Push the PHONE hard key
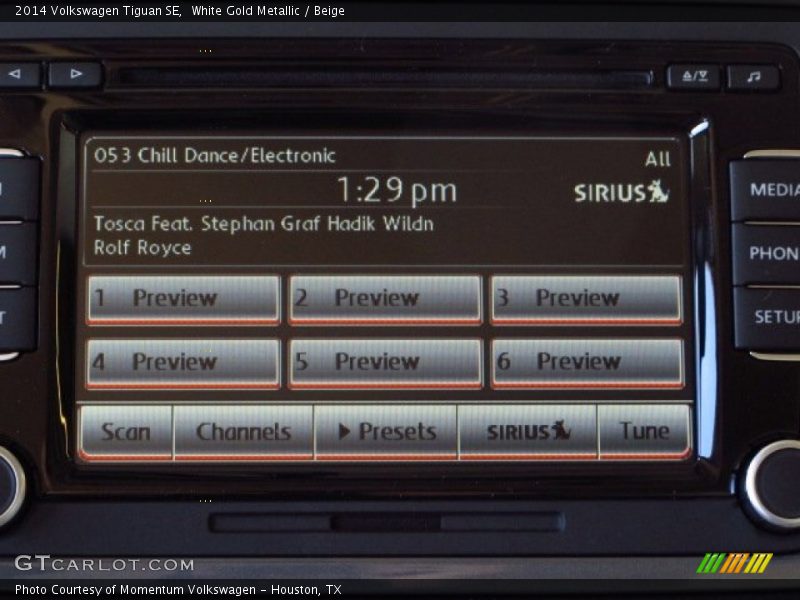Viewport: 800px width, 600px height. (x=768, y=253)
